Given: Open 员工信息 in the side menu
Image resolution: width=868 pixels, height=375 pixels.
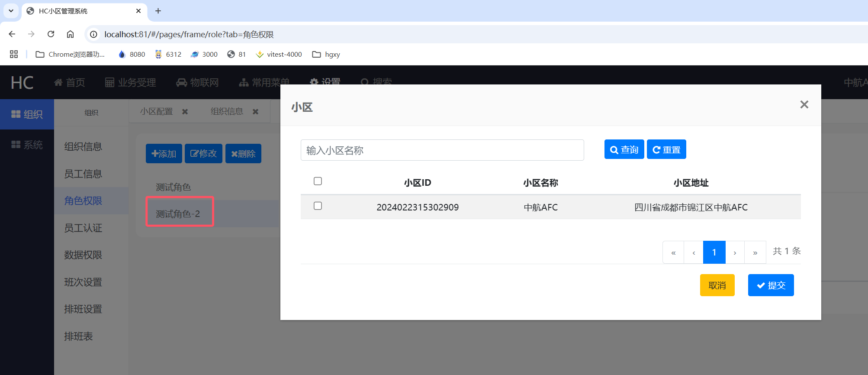Looking at the screenshot, I should pyautogui.click(x=83, y=174).
